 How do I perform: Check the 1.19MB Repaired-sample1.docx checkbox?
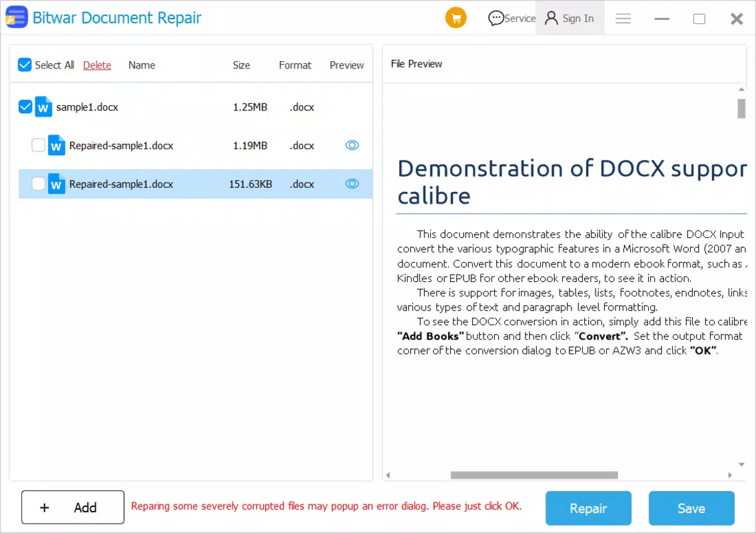pyautogui.click(x=38, y=145)
